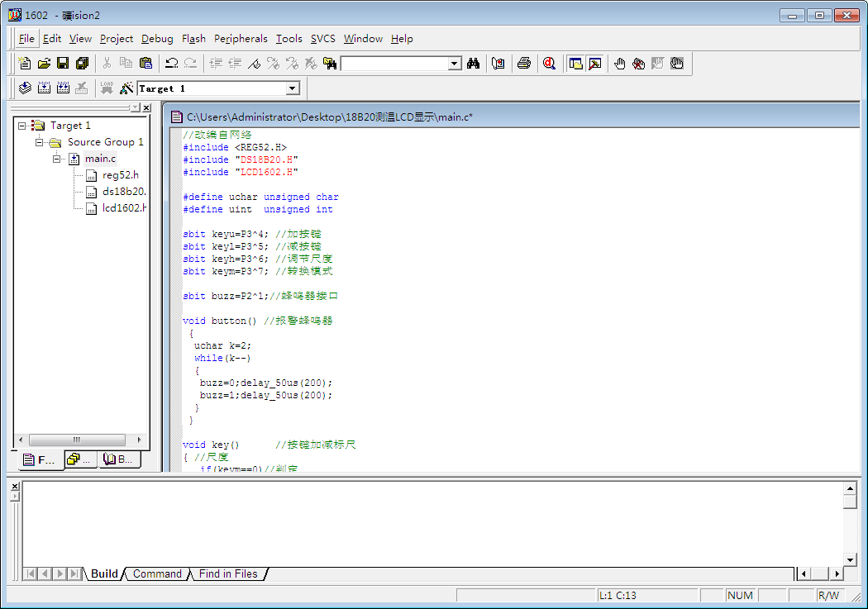This screenshot has width=868, height=609.
Task: Paste using the clipboard icon
Action: point(145,64)
